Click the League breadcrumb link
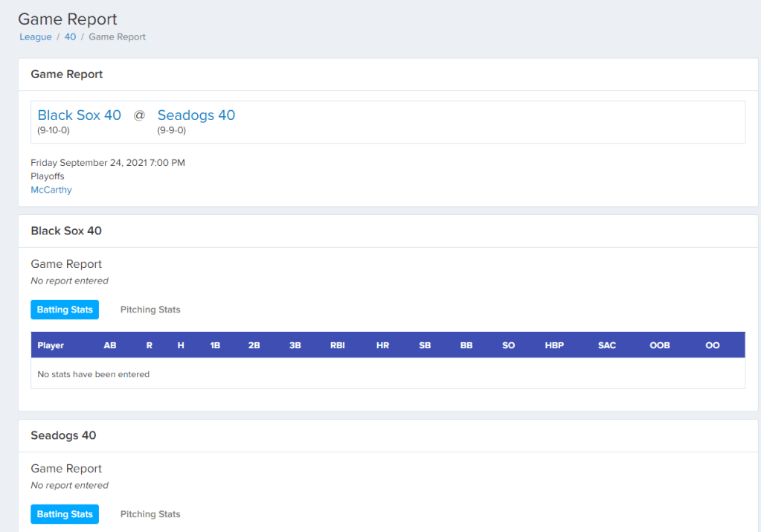 [35, 36]
